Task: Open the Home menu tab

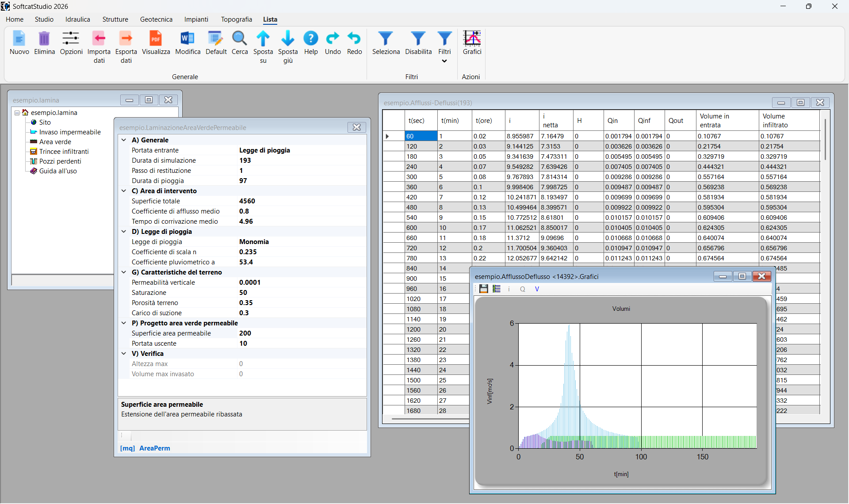Action: [x=15, y=19]
